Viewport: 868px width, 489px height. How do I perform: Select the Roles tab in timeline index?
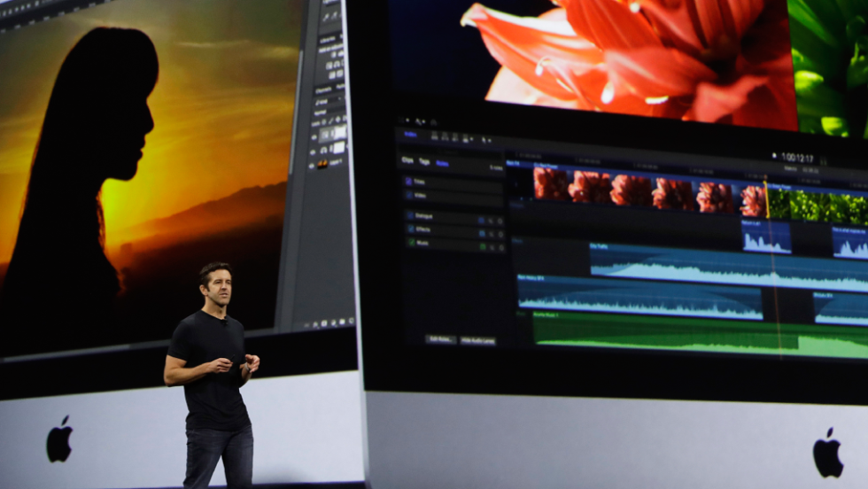(x=442, y=163)
